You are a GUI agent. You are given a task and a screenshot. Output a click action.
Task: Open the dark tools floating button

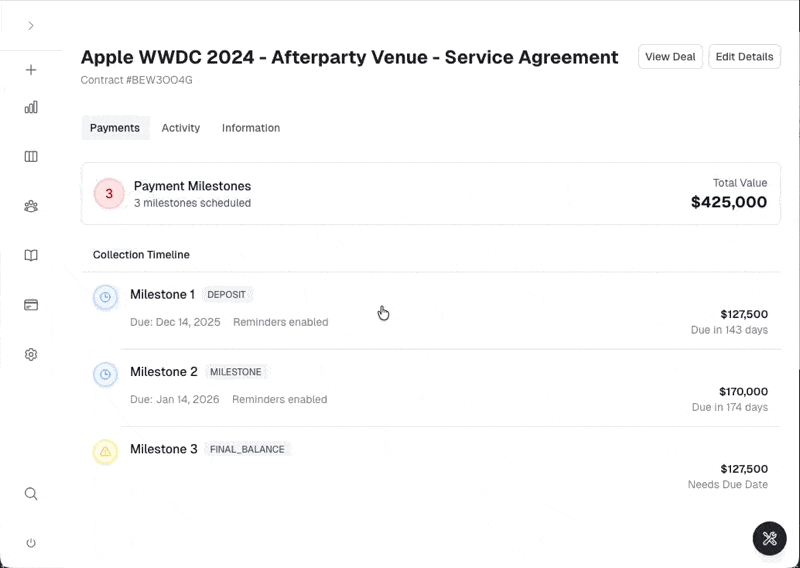pyautogui.click(x=769, y=538)
